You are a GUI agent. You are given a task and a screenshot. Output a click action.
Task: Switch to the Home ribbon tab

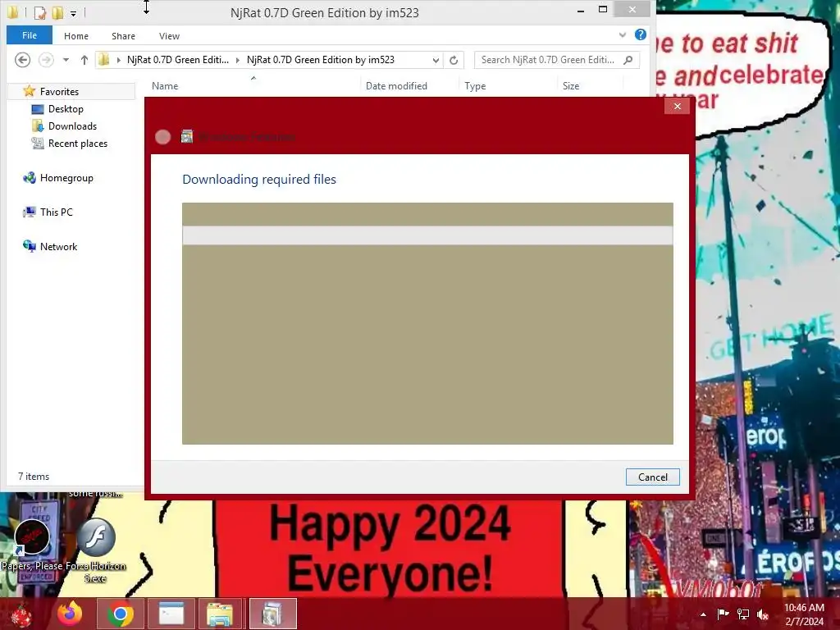(x=76, y=36)
